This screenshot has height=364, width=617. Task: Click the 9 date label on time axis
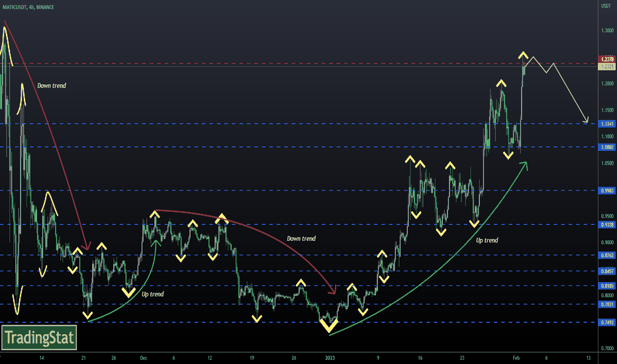point(378,358)
